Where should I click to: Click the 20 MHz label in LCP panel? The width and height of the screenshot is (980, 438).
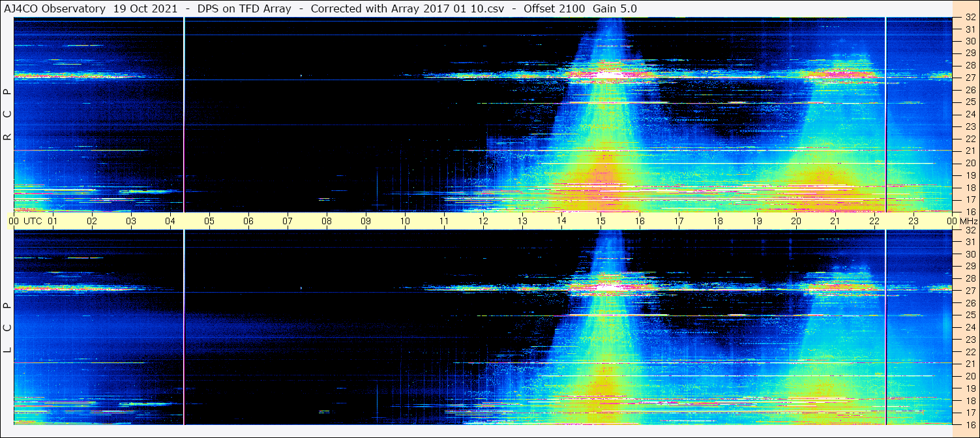(969, 376)
